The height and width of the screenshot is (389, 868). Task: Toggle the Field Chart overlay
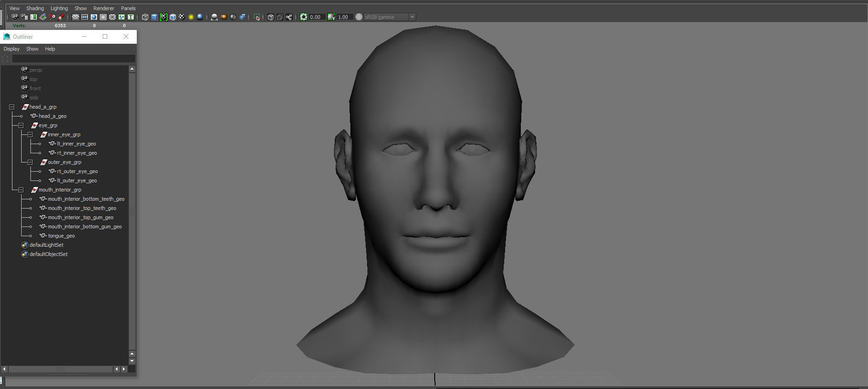(112, 17)
